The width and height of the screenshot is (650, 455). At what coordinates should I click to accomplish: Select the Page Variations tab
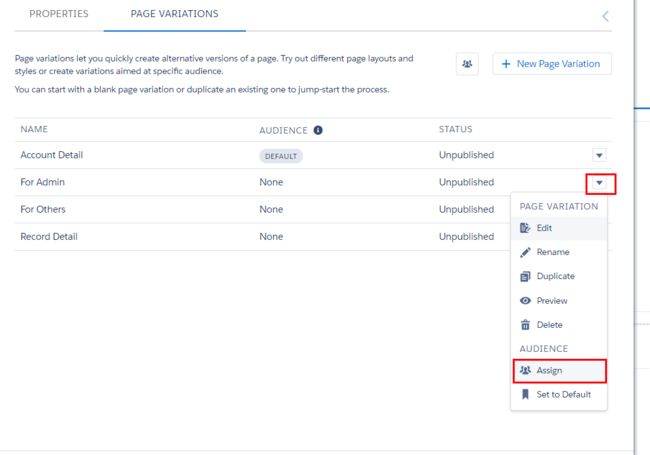pyautogui.click(x=175, y=14)
